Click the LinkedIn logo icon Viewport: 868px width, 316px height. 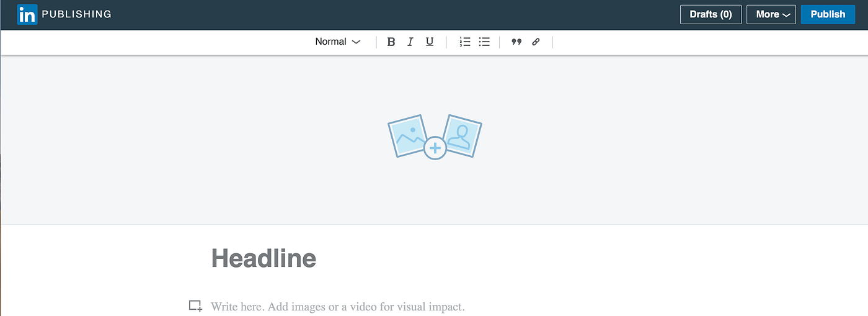(28, 14)
